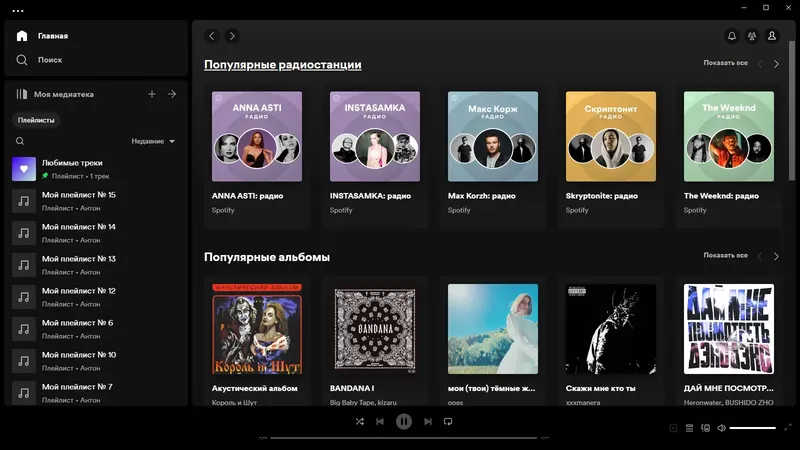Open Популярные альбомы section heading
The height and width of the screenshot is (450, 800).
pyautogui.click(x=267, y=257)
